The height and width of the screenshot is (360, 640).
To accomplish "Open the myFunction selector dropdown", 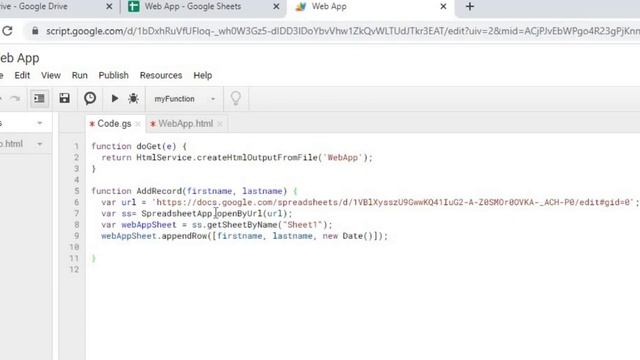I will 184,99.
